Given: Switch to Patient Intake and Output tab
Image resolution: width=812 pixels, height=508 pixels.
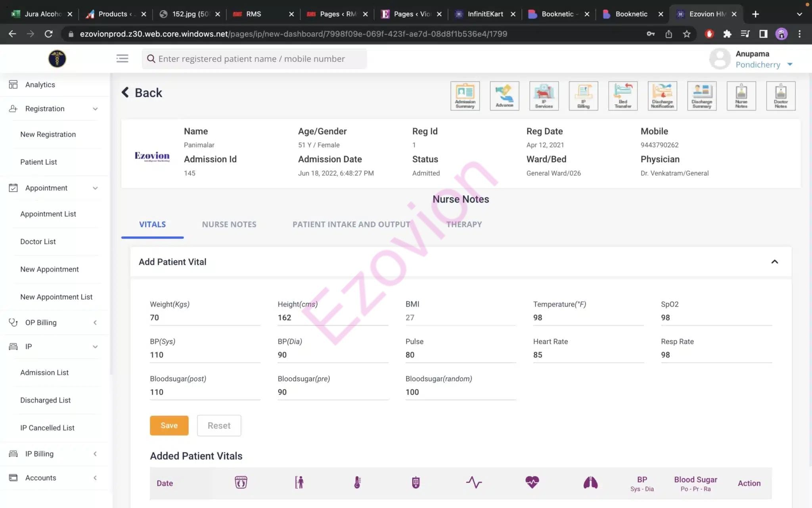Looking at the screenshot, I should click(351, 225).
